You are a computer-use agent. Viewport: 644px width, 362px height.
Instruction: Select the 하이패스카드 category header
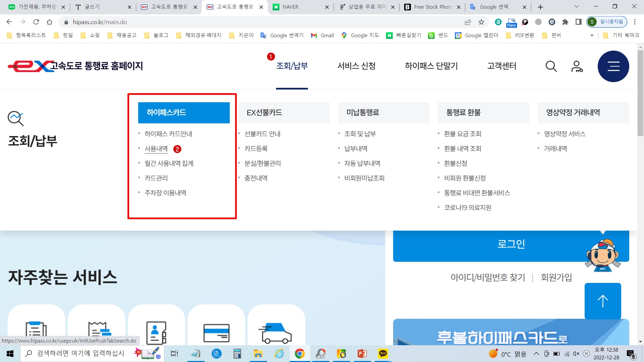[x=184, y=113]
